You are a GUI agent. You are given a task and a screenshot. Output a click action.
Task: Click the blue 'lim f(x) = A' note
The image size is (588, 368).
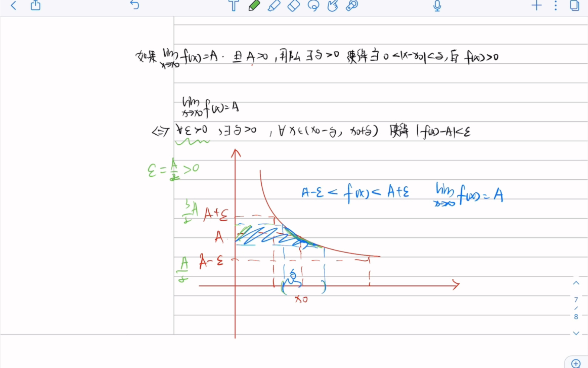coord(469,194)
